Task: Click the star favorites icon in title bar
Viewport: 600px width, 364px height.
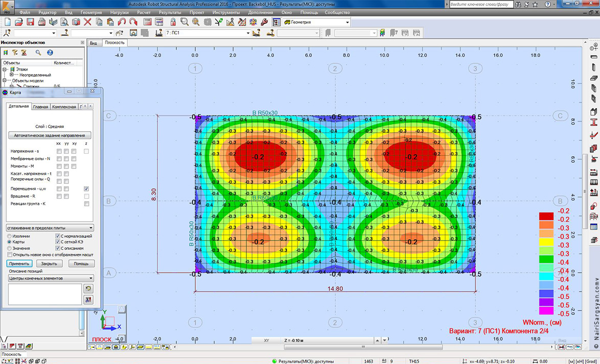Action: (535, 5)
